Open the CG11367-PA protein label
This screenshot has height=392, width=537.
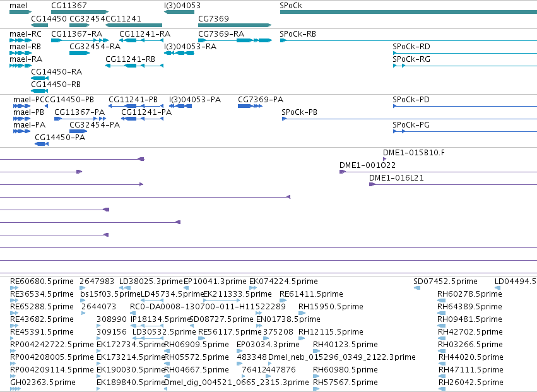coord(80,112)
